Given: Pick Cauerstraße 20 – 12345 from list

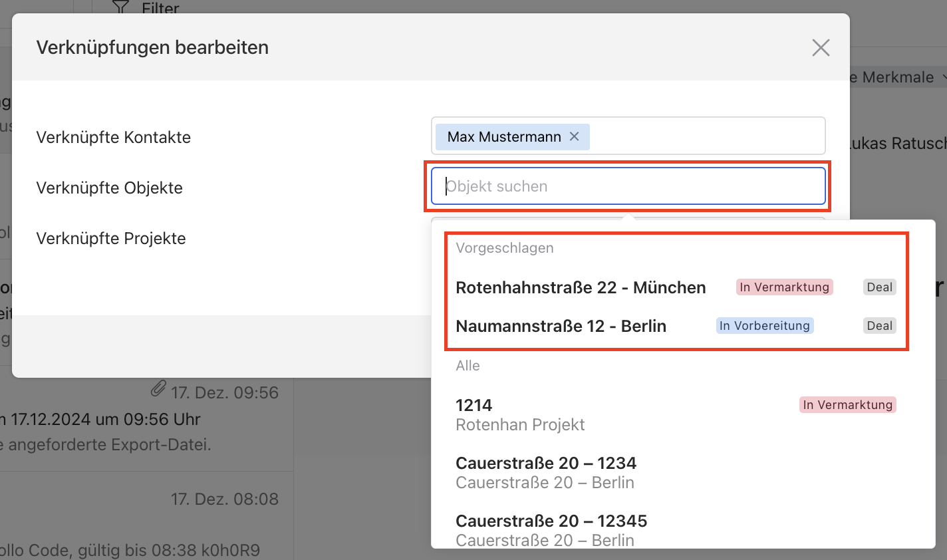Looking at the screenshot, I should coord(551,530).
